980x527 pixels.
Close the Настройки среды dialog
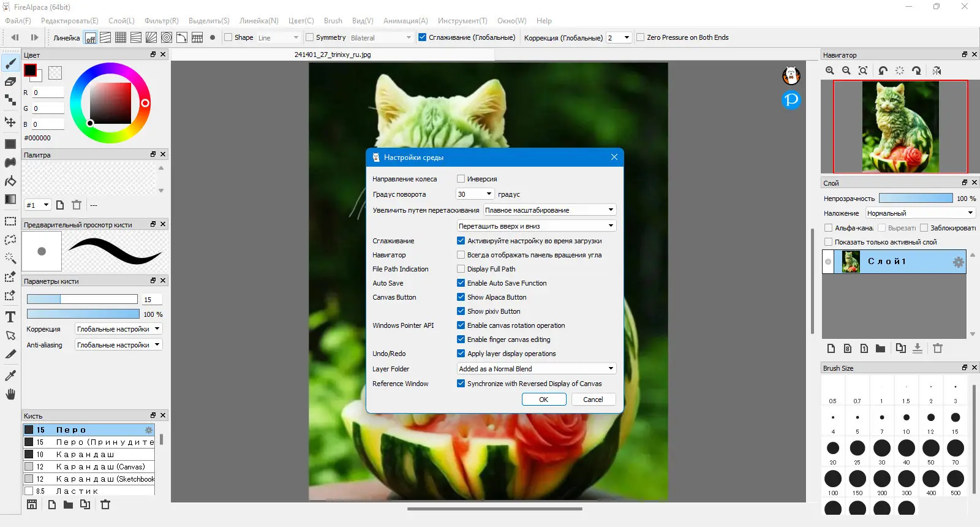tap(614, 157)
